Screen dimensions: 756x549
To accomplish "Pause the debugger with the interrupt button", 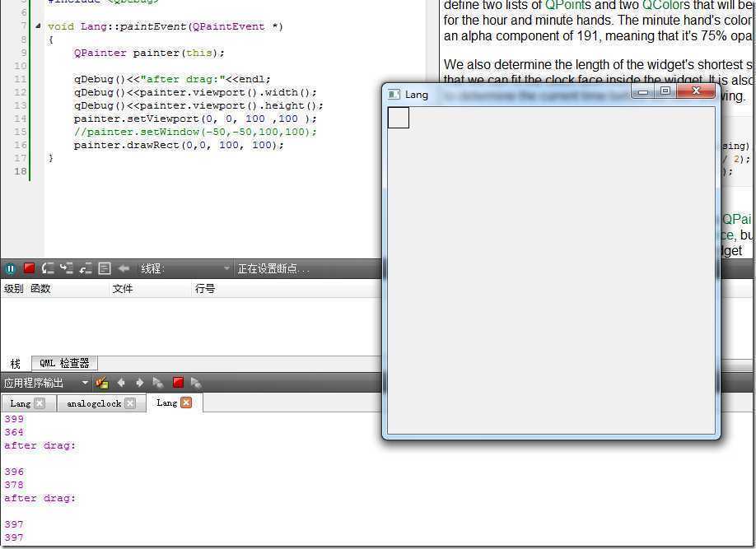I will coord(10,268).
